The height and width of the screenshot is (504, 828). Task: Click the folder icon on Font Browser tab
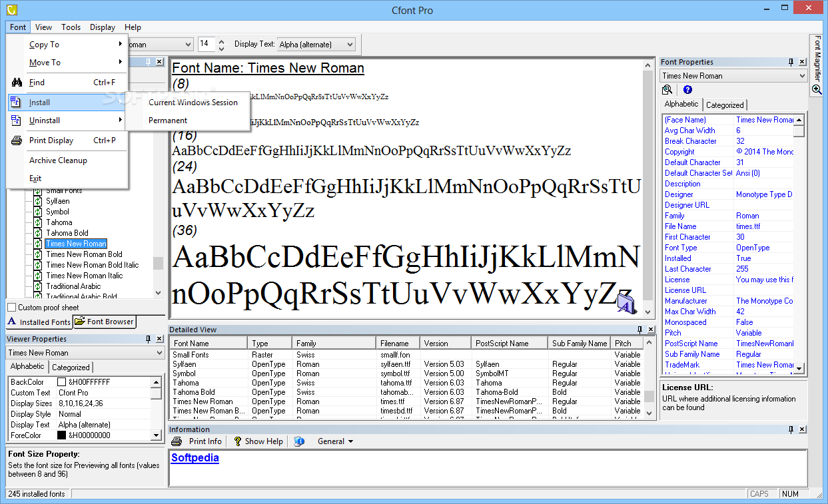[80, 321]
